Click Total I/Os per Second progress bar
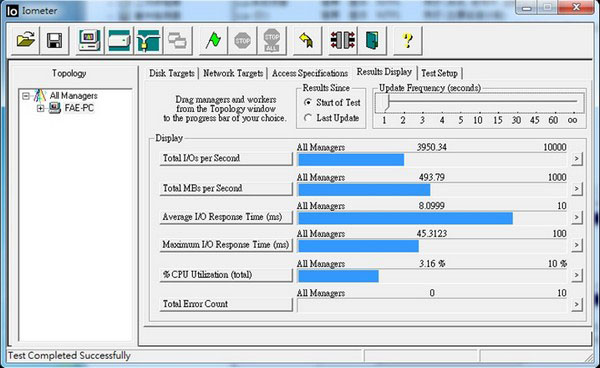This screenshot has height=368, width=600. [x=432, y=160]
